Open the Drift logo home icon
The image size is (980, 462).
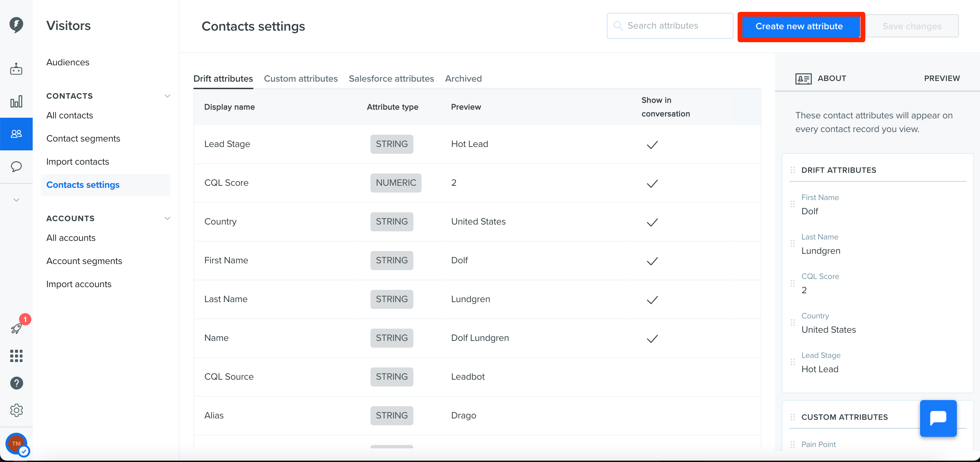[x=16, y=25]
